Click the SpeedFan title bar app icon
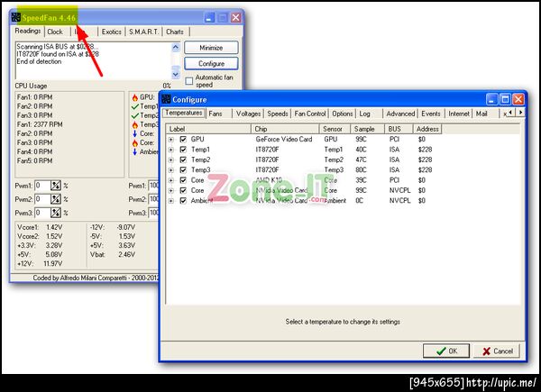Screen dimensions: 541x392 (15, 18)
